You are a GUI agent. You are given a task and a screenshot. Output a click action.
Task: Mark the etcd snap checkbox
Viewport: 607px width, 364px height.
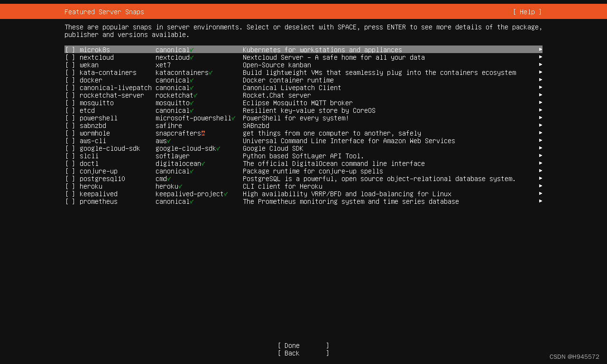[70, 110]
